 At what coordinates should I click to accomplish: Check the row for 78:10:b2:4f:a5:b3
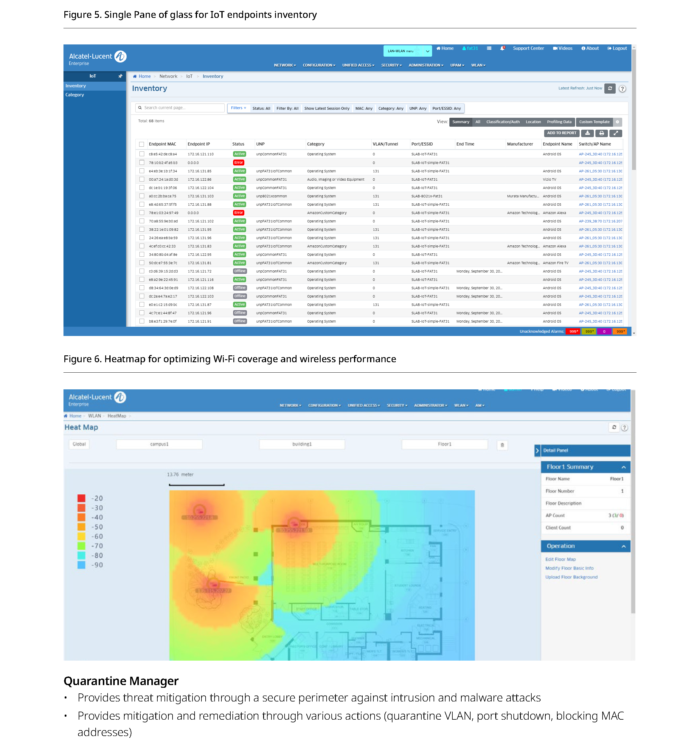click(142, 163)
